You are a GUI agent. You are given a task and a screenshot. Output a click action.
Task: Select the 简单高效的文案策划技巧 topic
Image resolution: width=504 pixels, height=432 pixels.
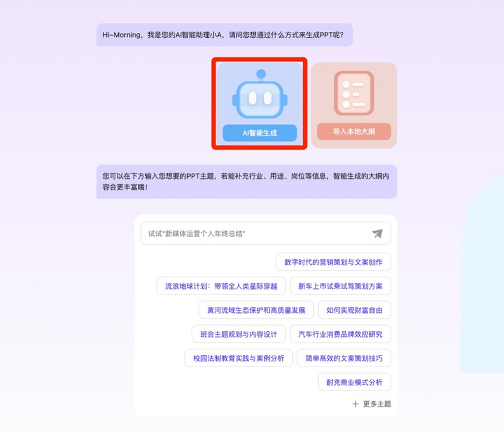[344, 358]
